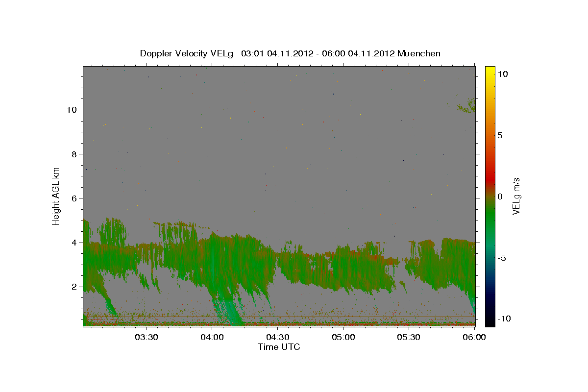Click the colorbar label 10
Screen dimensions: 588x392
pos(502,74)
